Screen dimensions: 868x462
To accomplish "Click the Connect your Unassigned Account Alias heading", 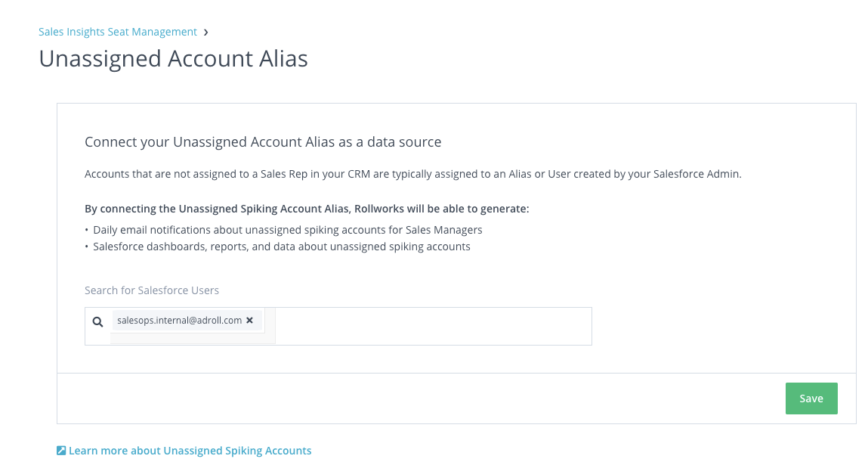I will [263, 142].
